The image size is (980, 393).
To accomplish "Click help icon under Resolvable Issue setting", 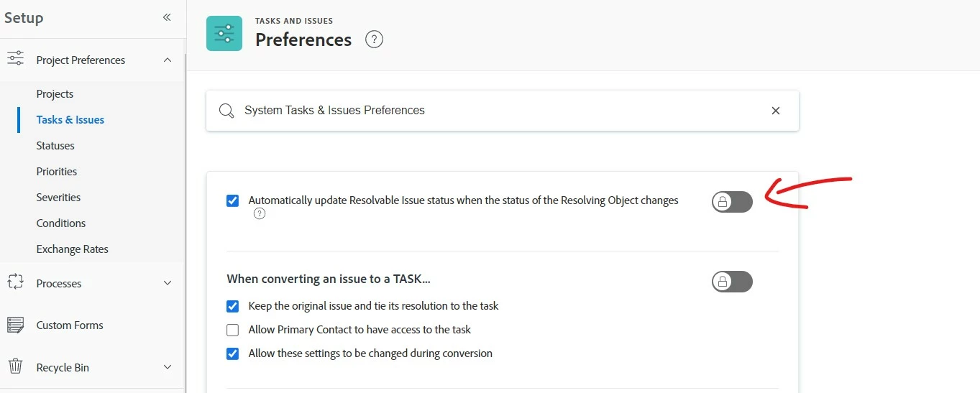I will 260,213.
